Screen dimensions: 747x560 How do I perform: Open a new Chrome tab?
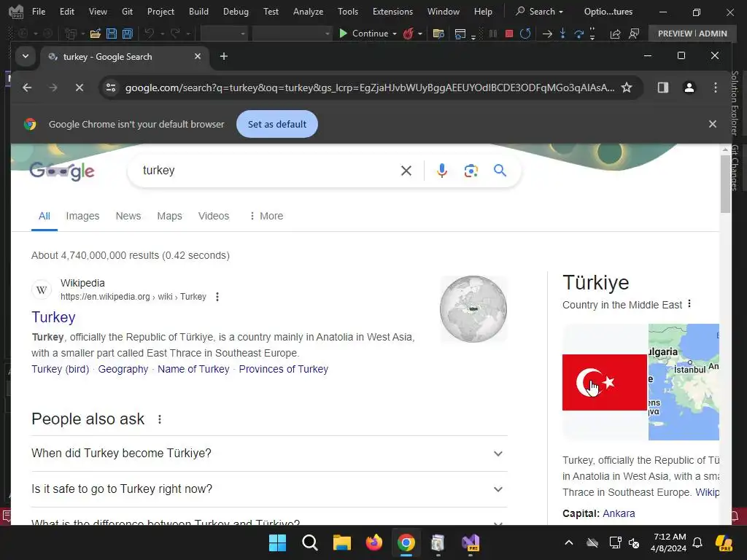223,56
